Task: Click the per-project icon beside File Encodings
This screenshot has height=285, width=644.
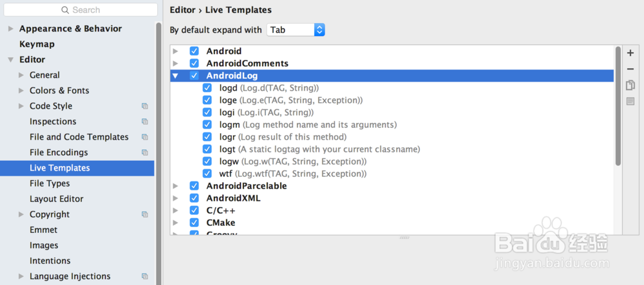Action: [145, 152]
